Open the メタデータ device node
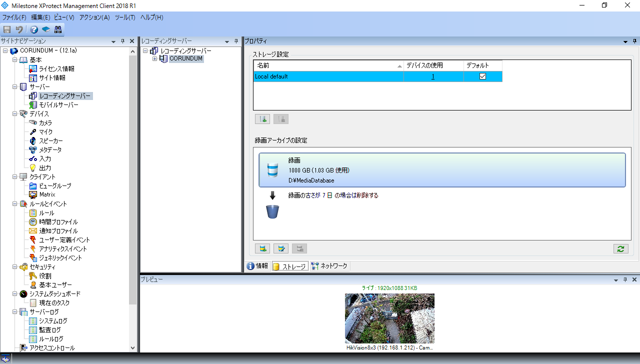The image size is (640, 364). [x=50, y=150]
